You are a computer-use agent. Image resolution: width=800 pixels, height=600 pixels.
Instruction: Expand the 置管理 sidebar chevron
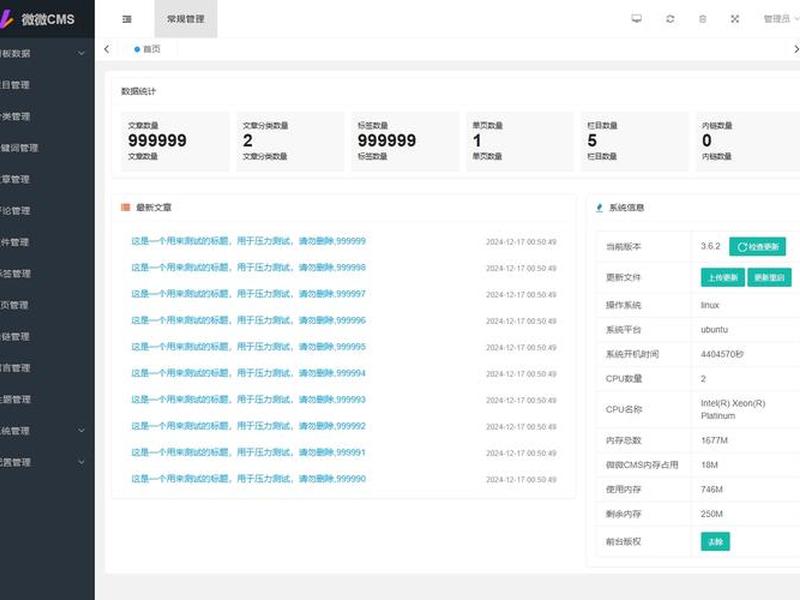click(81, 462)
